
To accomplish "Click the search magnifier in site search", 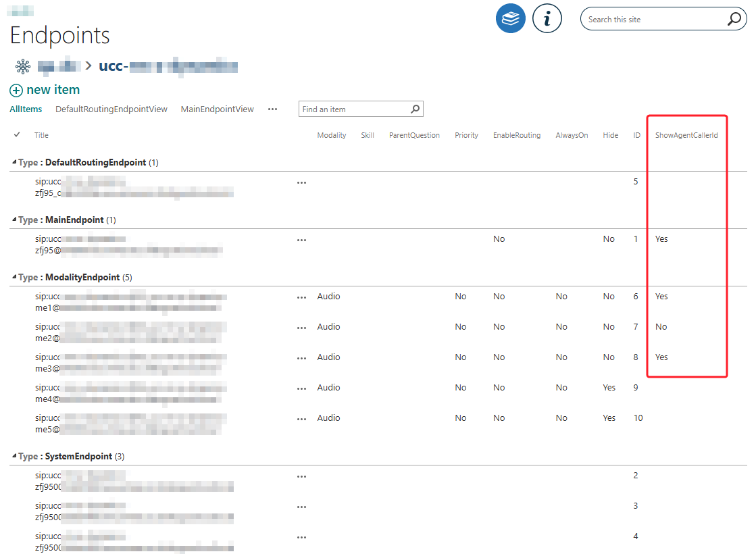I will 734,20.
